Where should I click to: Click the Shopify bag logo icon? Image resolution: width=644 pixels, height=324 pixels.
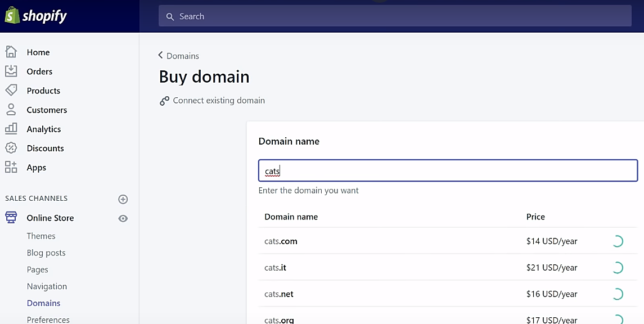point(12,15)
